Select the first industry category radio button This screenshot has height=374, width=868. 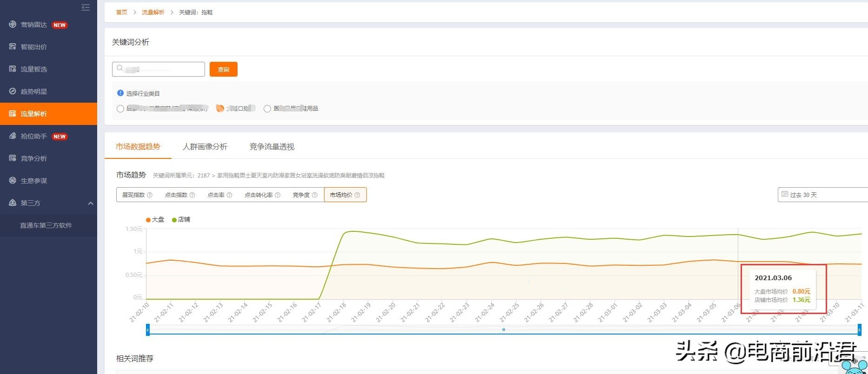[x=120, y=109]
